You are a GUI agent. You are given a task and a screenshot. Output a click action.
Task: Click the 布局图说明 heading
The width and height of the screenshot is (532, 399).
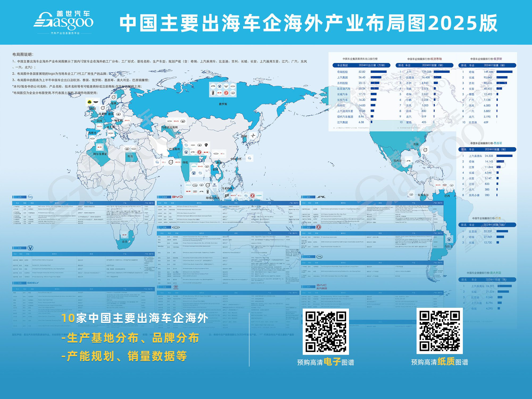pyautogui.click(x=23, y=54)
